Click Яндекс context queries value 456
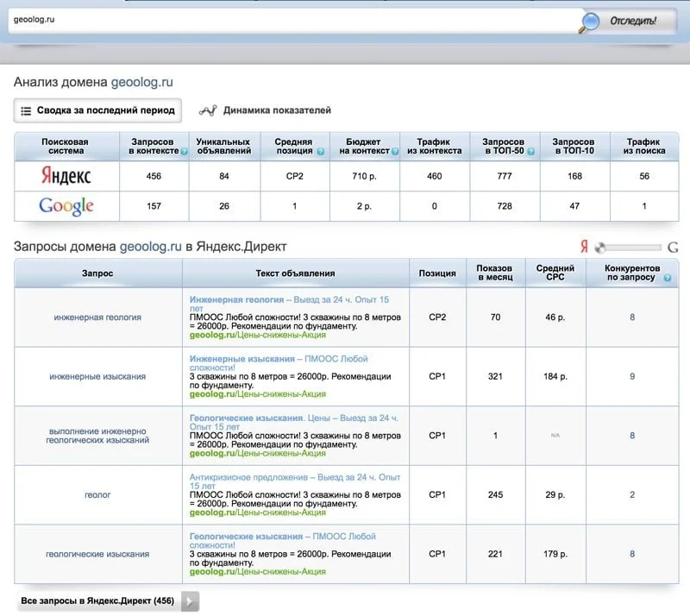Screen dimensions: 690x616 click(154, 176)
